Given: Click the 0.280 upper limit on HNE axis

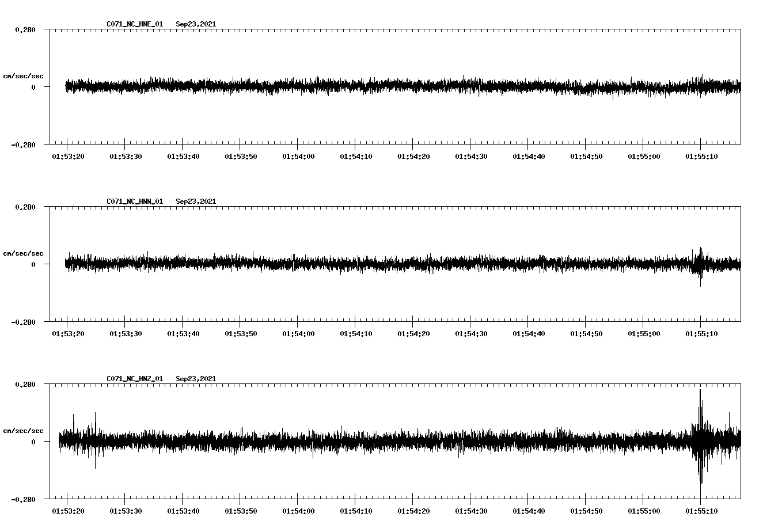Looking at the screenshot, I should (x=25, y=29).
